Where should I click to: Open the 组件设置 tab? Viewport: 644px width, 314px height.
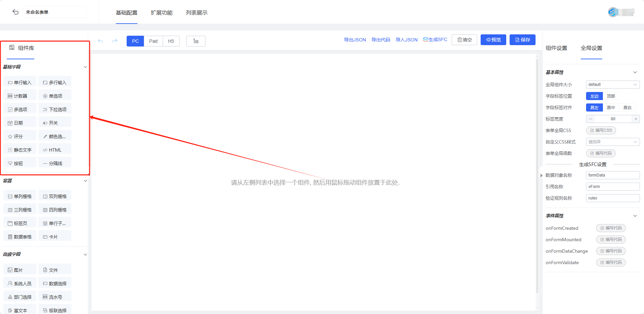click(x=556, y=48)
